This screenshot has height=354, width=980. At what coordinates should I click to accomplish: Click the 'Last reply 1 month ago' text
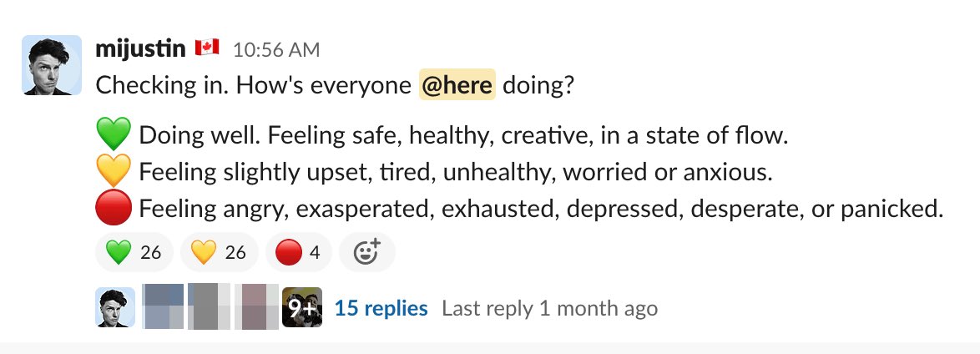549,308
